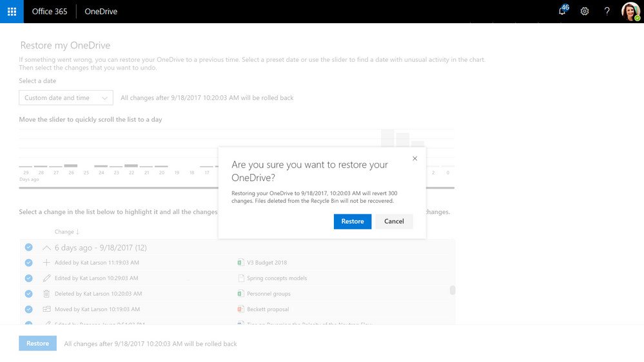Uncheck the Moved by Kat Larson row
This screenshot has width=644, height=362.
pos(29,309)
